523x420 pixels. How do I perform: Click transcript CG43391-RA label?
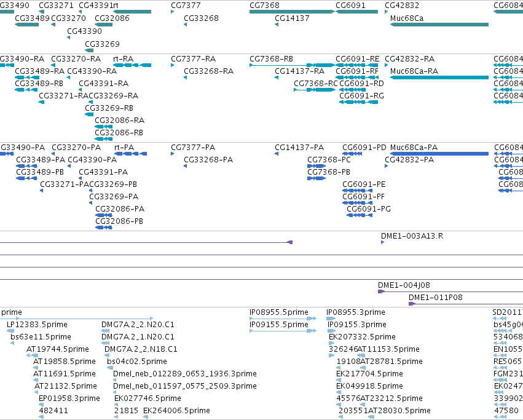point(103,84)
